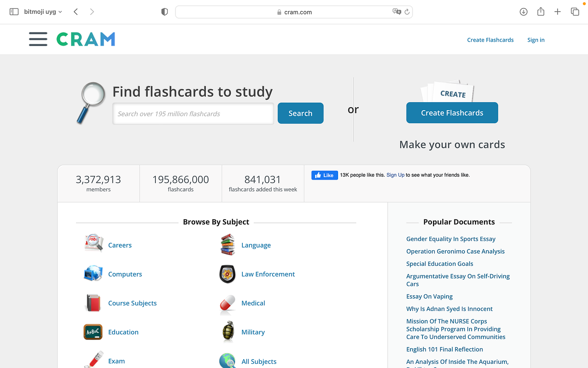Open the Language subject link
This screenshot has width=588, height=368.
tap(256, 245)
